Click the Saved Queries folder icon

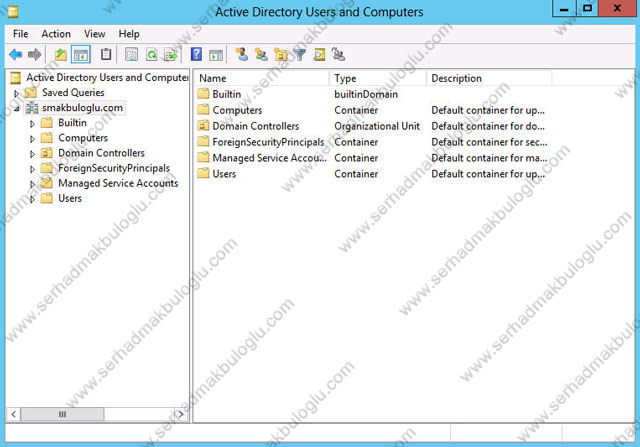(31, 93)
